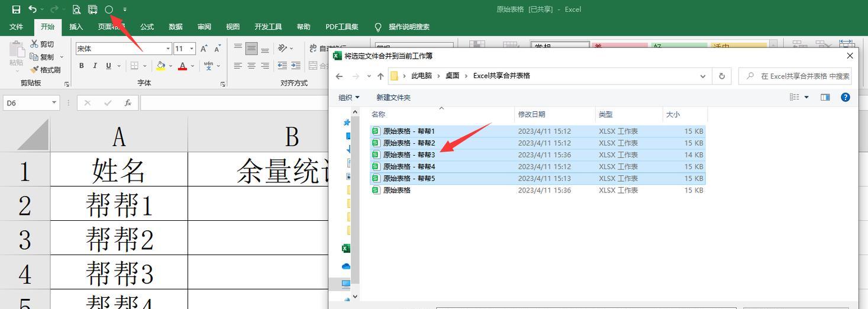This screenshot has width=868, height=309.
Task: Click the select-all triangle in worksheet corner
Action: click(x=33, y=136)
